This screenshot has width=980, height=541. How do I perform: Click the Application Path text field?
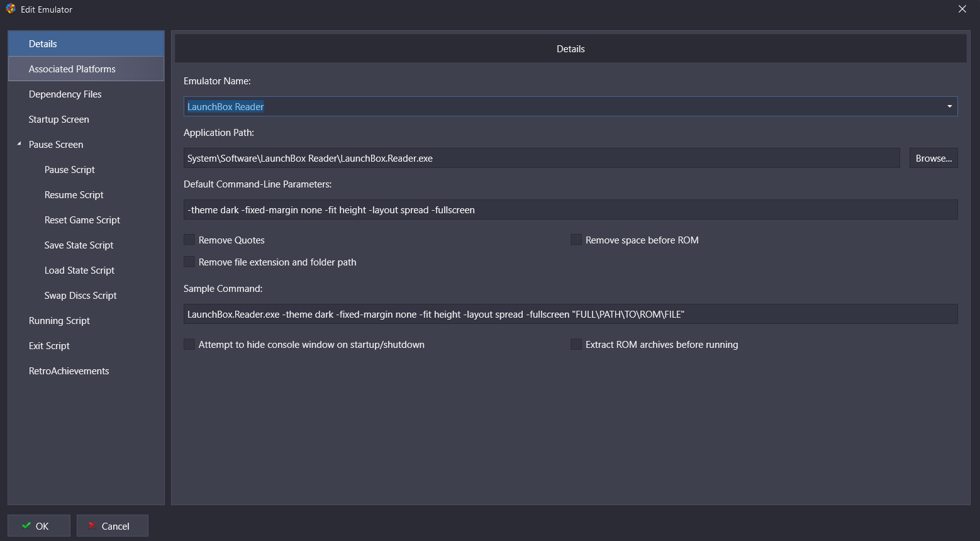pyautogui.click(x=542, y=158)
